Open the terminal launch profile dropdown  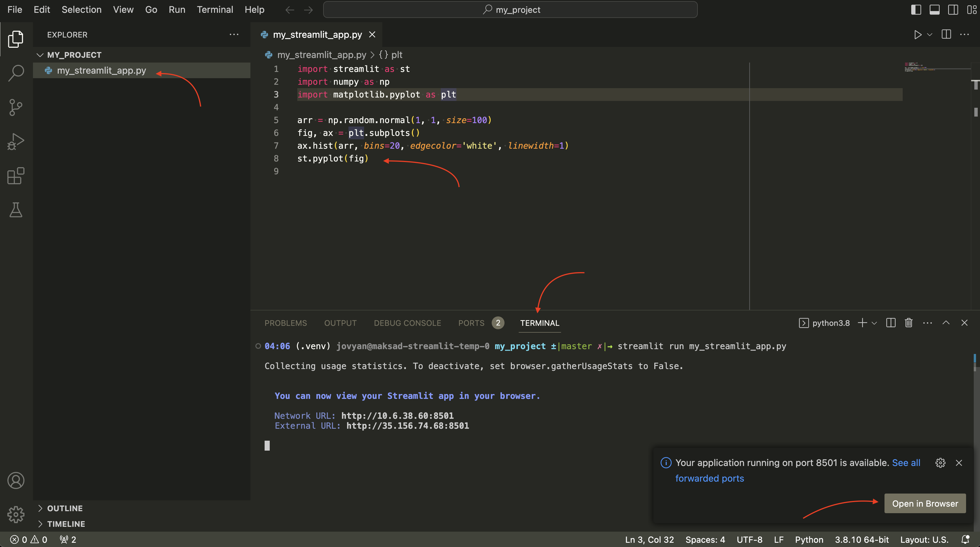pos(874,323)
